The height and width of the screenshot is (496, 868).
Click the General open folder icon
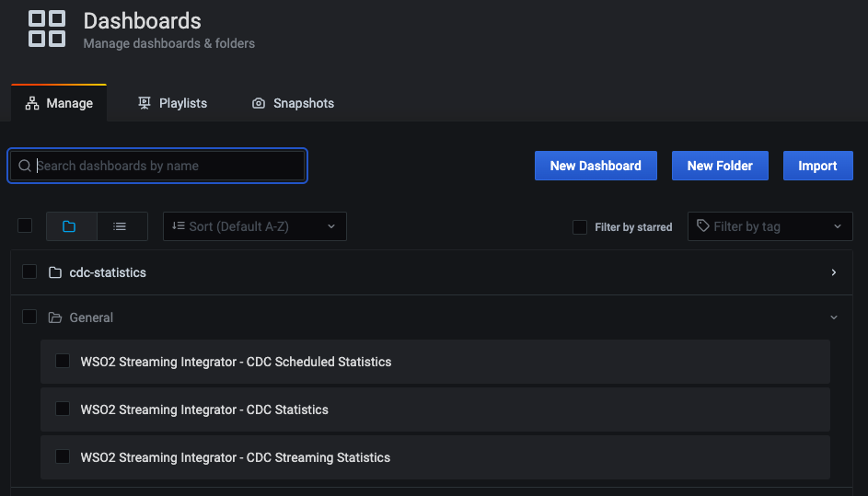[x=55, y=317]
